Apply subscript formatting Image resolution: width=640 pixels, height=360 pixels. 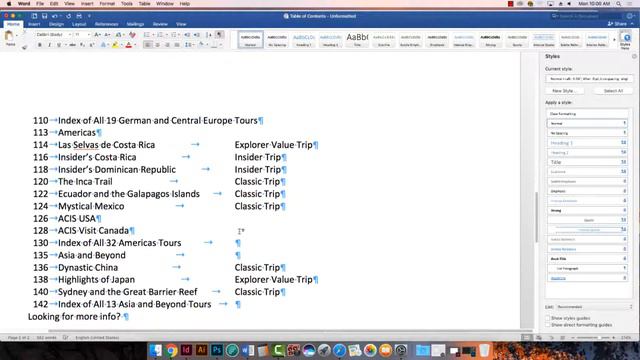pos(82,45)
